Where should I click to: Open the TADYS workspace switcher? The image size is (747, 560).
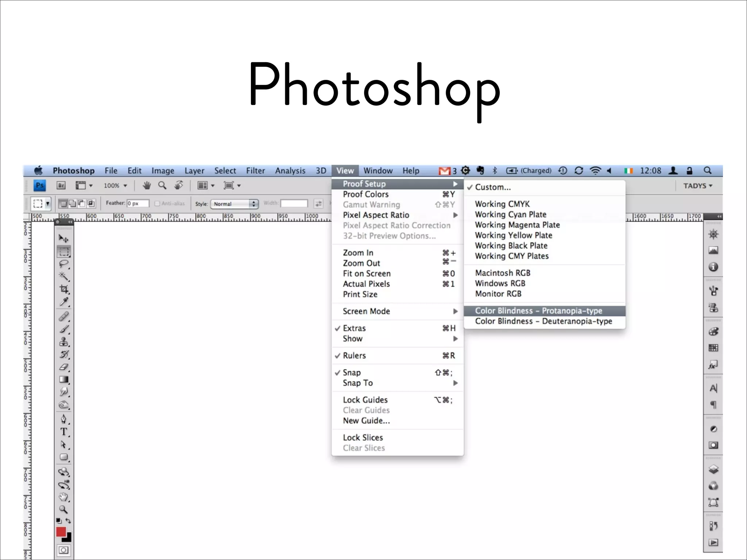698,186
